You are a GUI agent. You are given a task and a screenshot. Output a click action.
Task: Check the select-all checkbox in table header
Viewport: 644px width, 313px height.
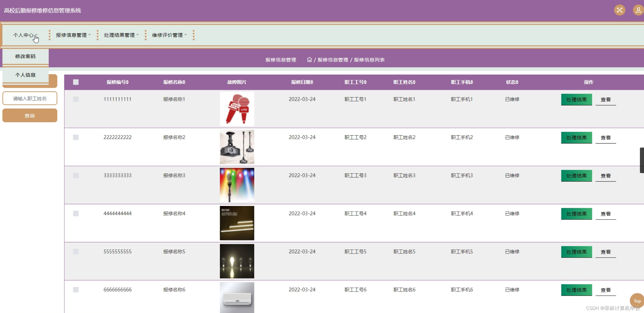tap(76, 82)
